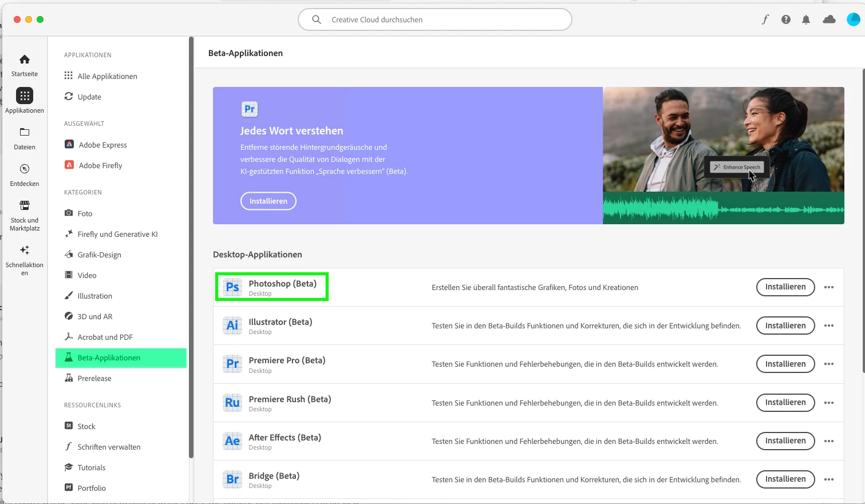The height and width of the screenshot is (504, 865).
Task: Open the Entdecken compass icon
Action: point(25,169)
